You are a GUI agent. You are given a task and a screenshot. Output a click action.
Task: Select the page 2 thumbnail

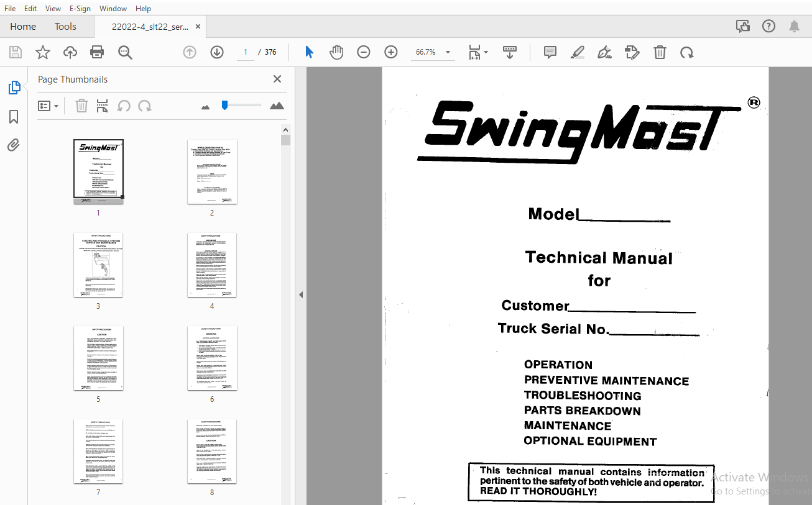pyautogui.click(x=212, y=171)
